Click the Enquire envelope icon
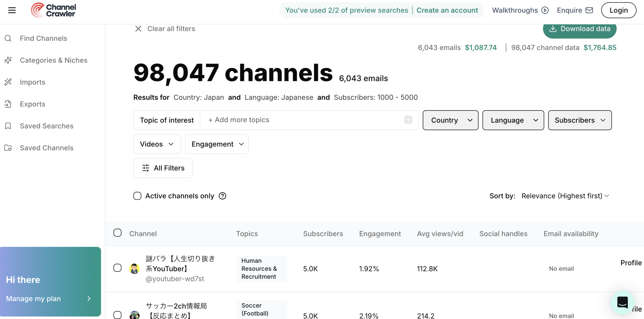644x319 pixels. [x=589, y=10]
